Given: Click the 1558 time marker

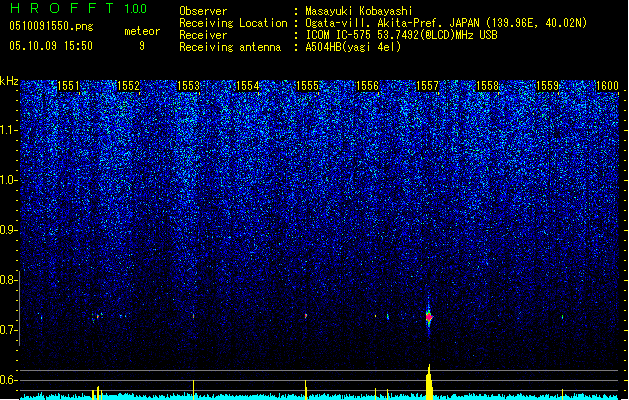Looking at the screenshot, I should 487,86.
